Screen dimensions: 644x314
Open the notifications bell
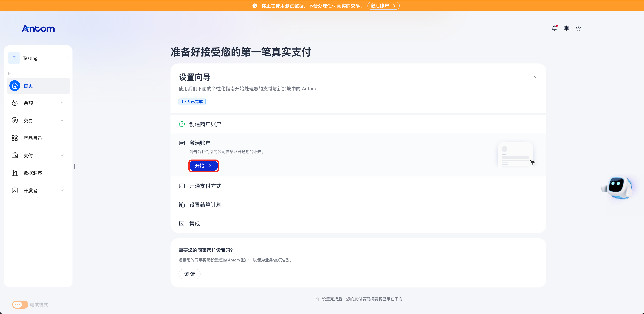click(554, 28)
